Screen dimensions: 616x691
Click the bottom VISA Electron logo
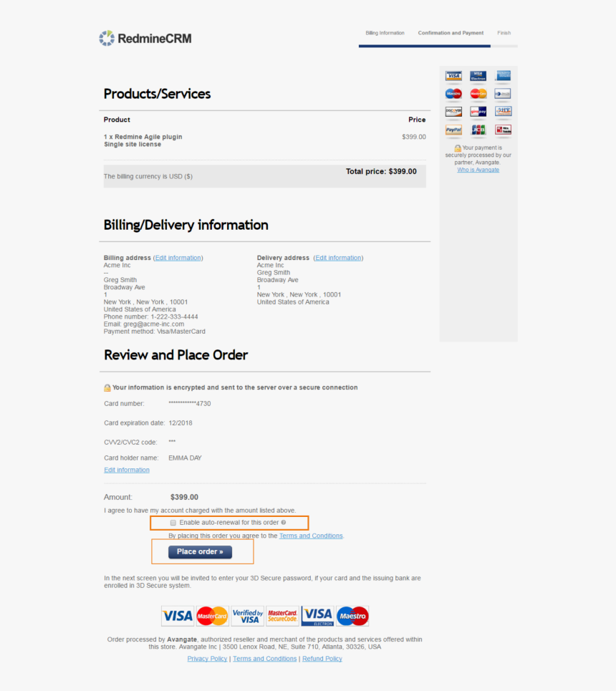coord(317,616)
